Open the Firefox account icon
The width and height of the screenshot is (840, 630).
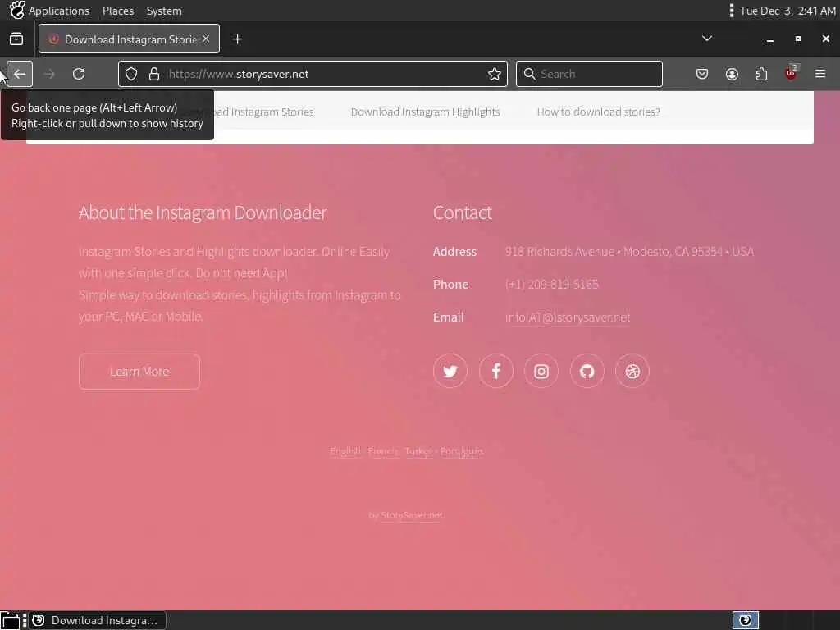tap(732, 74)
